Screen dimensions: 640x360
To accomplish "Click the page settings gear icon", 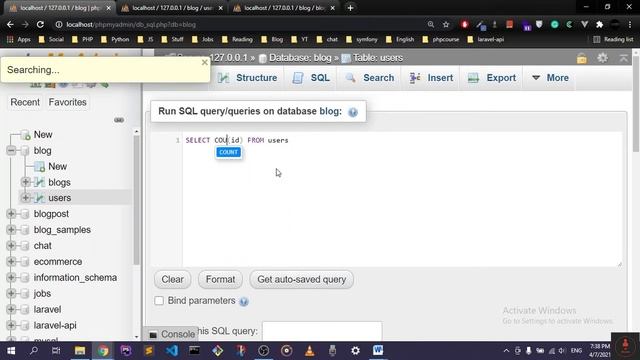I will [x=602, y=58].
